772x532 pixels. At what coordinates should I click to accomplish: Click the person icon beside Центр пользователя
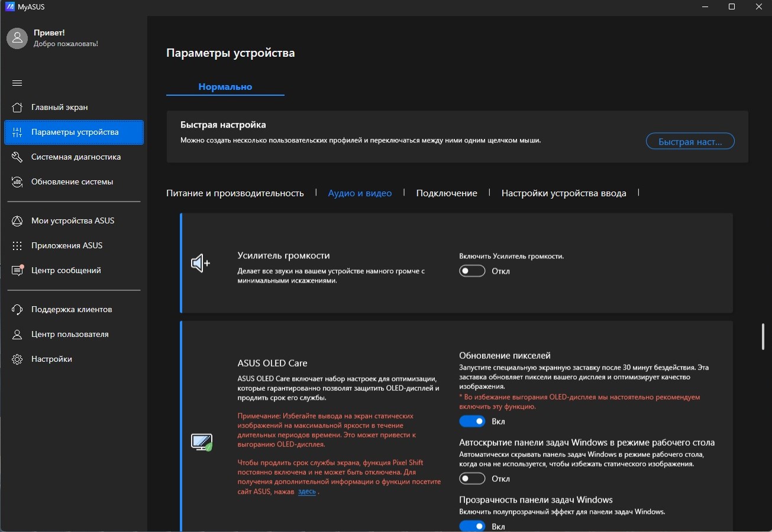17,334
